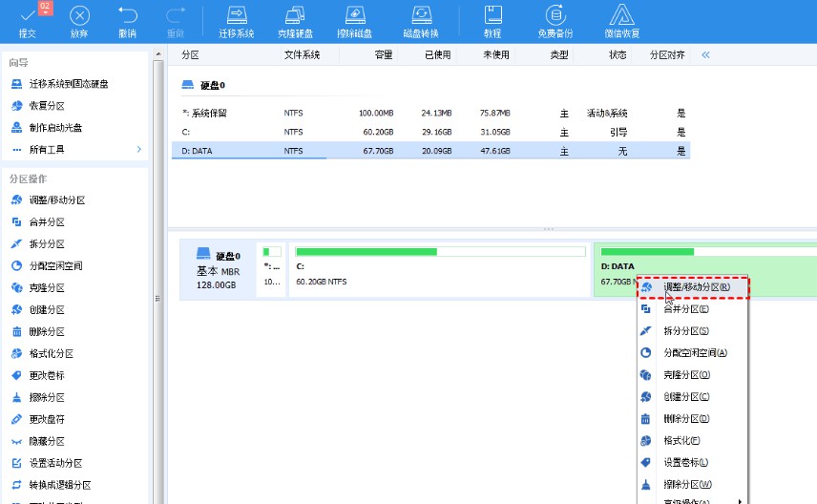Click the 微信恢复 (WeChat Recovery) toolbar icon
This screenshot has height=504, width=817.
[x=623, y=16]
